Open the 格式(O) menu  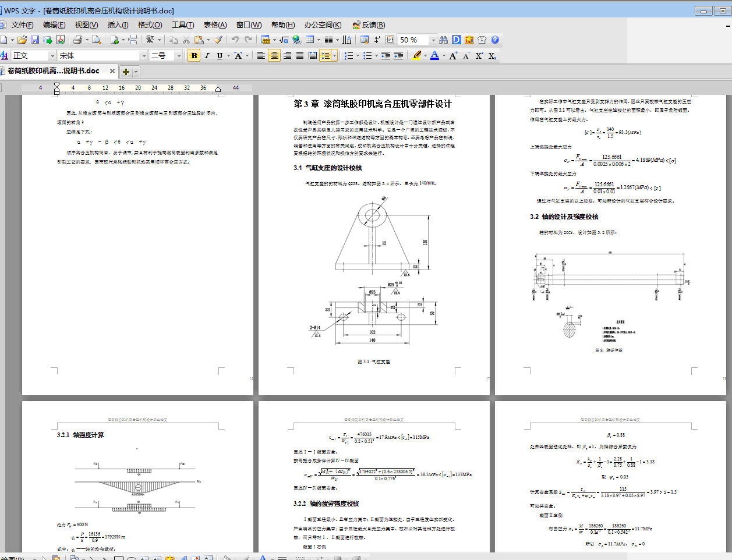150,25
